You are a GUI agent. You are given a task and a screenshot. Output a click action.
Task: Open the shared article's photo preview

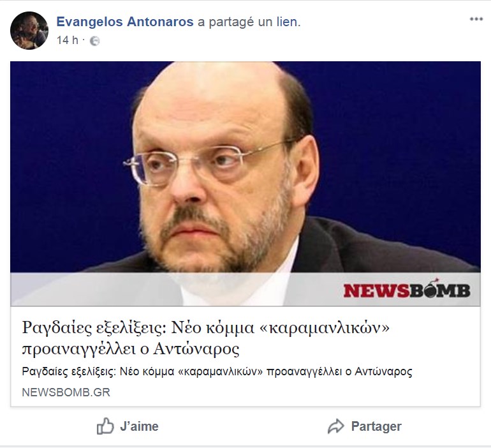point(246,184)
